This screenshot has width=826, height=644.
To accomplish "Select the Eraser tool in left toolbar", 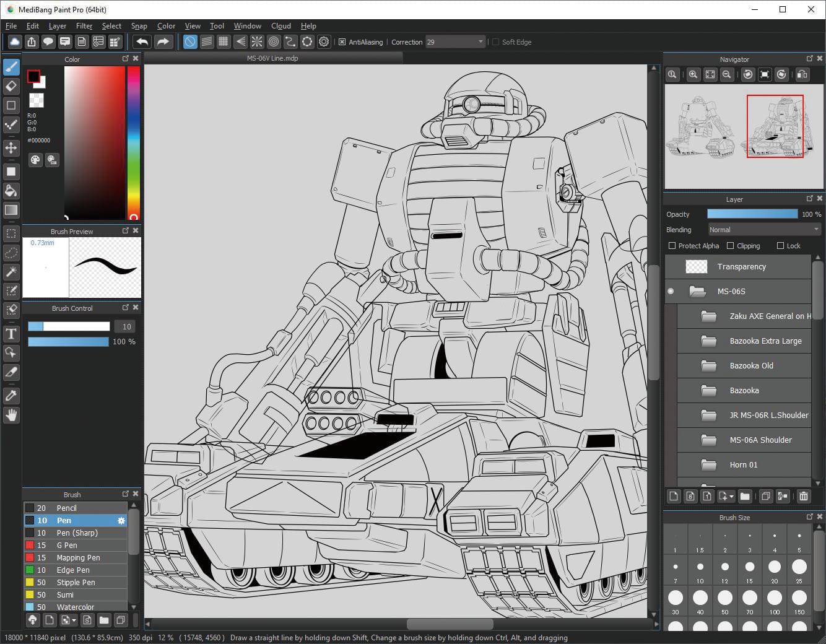I will 11,86.
